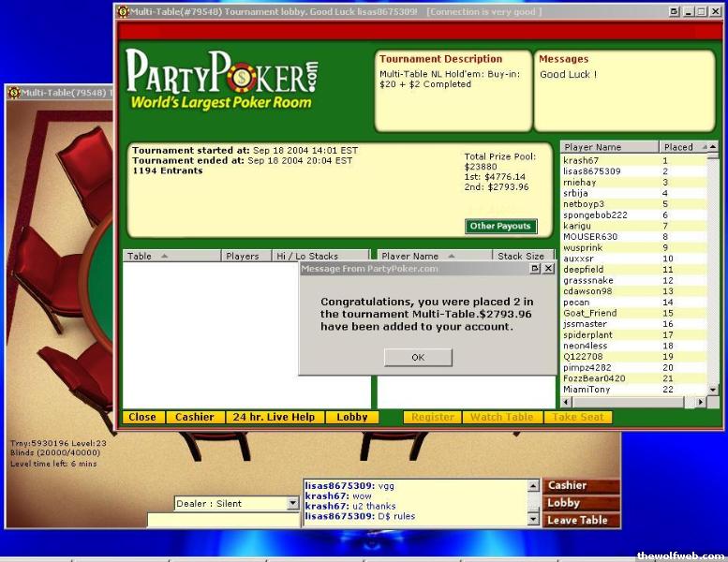Sort tables by Hi / Lo Stacks header
The image size is (728, 562).
click(x=305, y=256)
